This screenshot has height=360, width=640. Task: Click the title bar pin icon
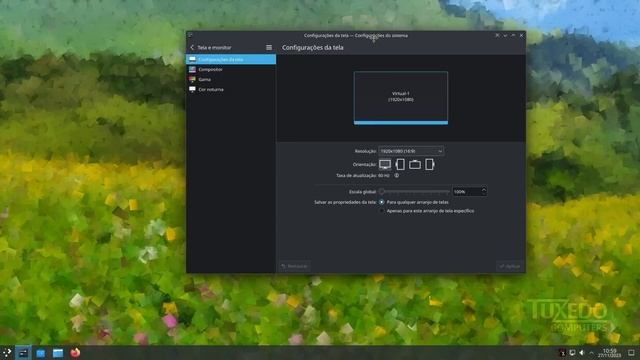(x=497, y=36)
